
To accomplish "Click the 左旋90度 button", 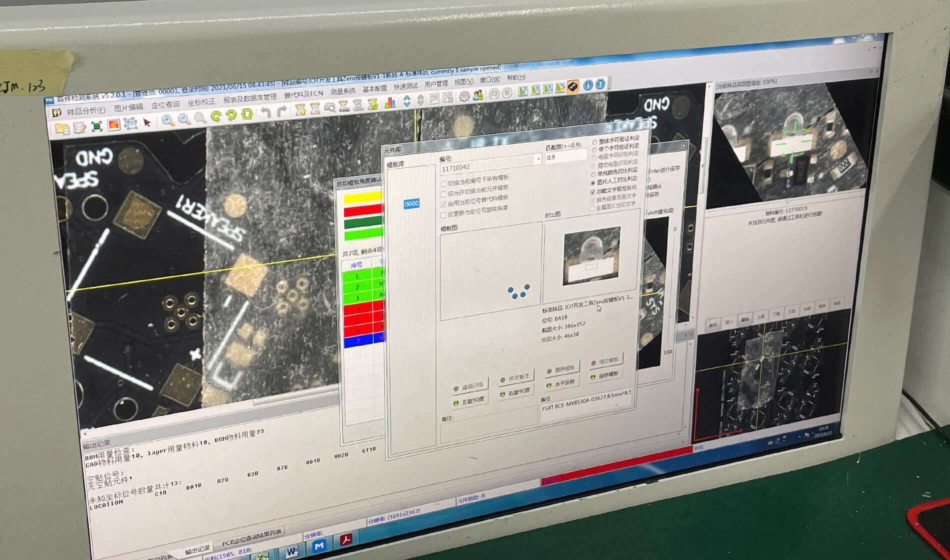I will pos(468,401).
